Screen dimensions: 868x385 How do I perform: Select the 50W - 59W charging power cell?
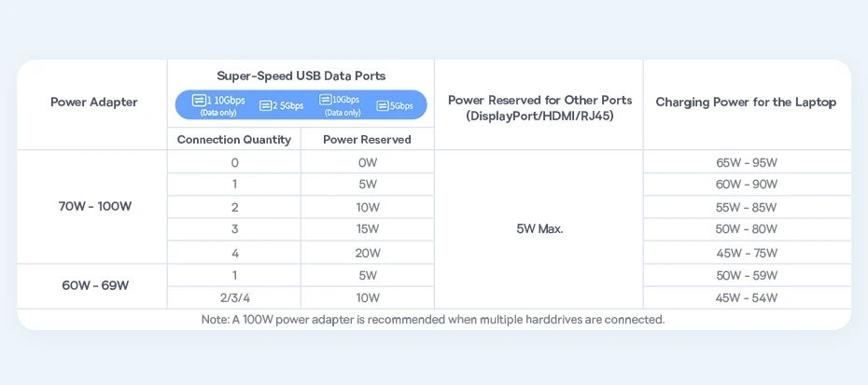747,276
